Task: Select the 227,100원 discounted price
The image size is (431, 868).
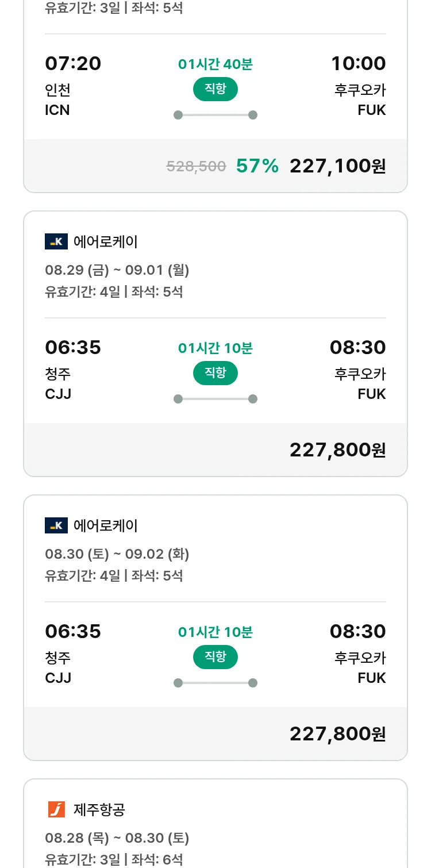Action: coord(337,166)
